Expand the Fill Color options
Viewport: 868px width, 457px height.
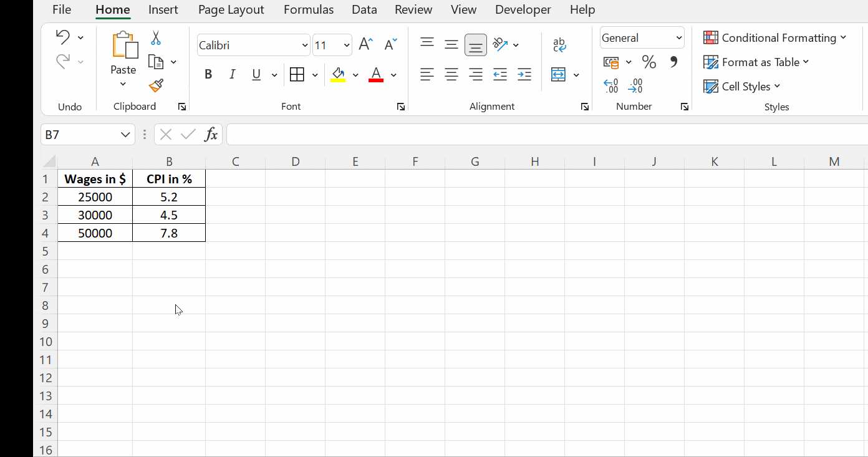pyautogui.click(x=355, y=74)
